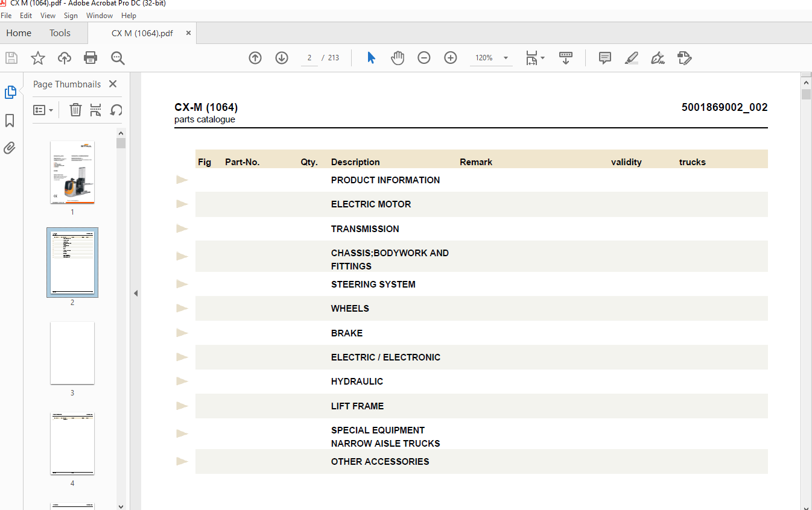
Task: Close the CX M (1064).pdf tab
Action: coord(188,33)
